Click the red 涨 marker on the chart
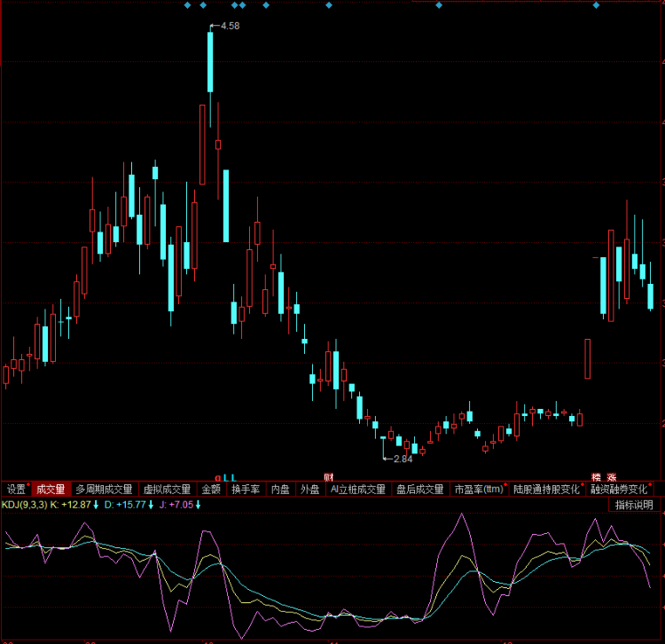 pyautogui.click(x=612, y=476)
